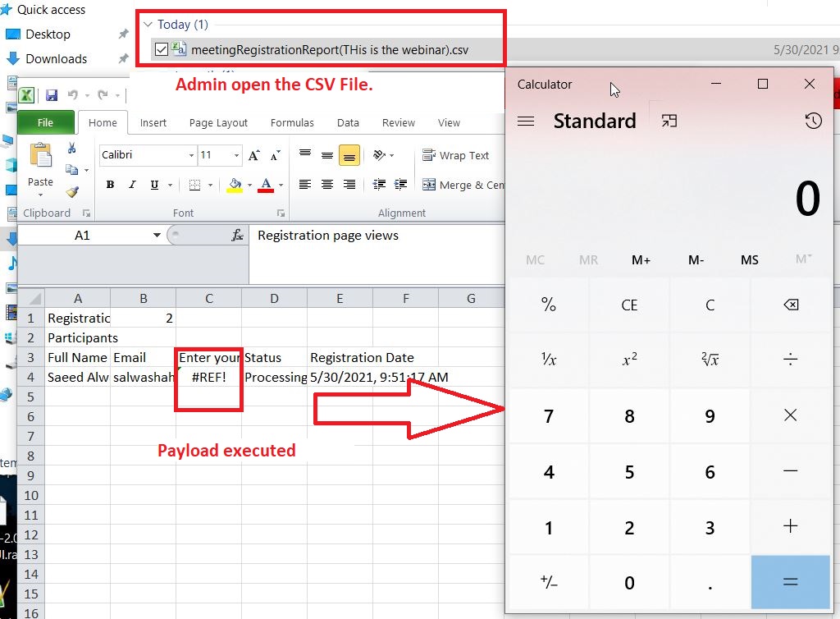Toggle Underline formatting
840x619 pixels.
(154, 185)
